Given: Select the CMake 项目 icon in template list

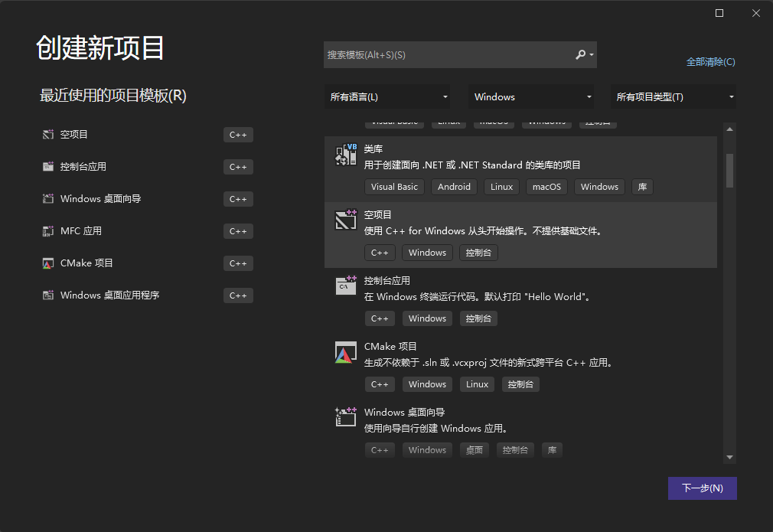Looking at the screenshot, I should pos(345,352).
